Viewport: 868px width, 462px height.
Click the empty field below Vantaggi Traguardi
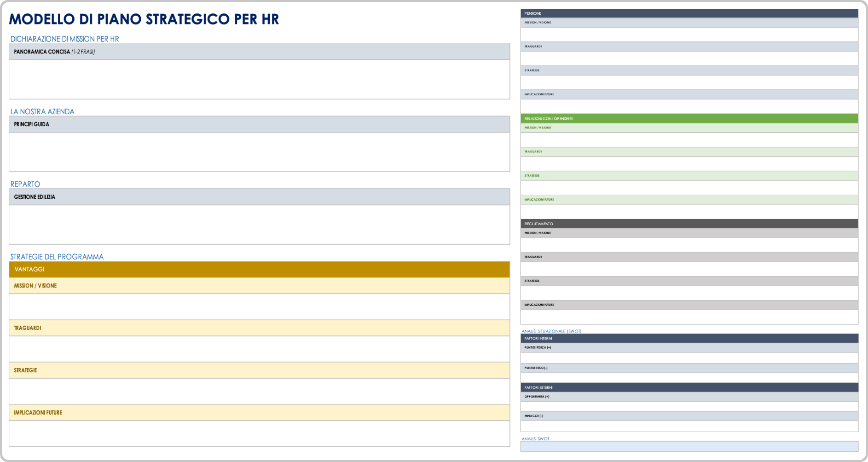tap(259, 349)
